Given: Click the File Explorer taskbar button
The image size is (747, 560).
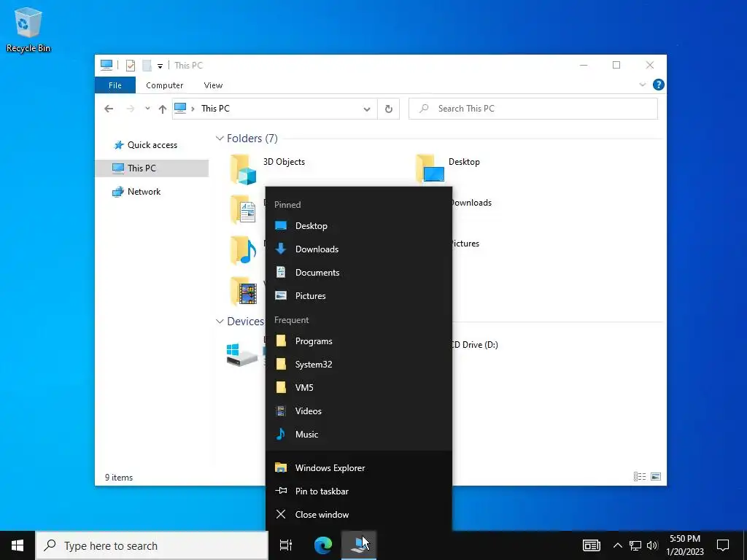Looking at the screenshot, I should (x=359, y=545).
